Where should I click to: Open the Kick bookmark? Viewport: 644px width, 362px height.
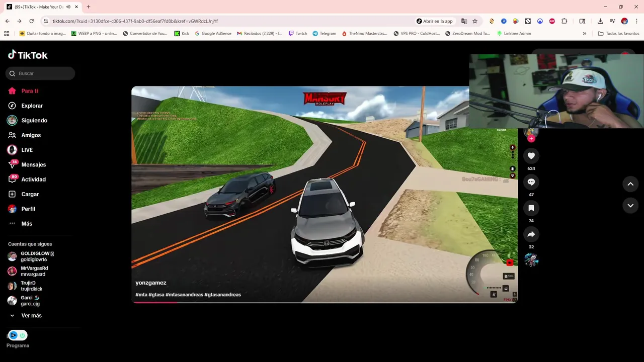pos(182,34)
